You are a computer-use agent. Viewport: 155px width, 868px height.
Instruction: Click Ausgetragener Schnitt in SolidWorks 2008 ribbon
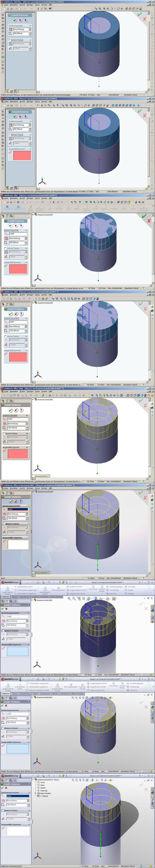pyautogui.click(x=76, y=590)
